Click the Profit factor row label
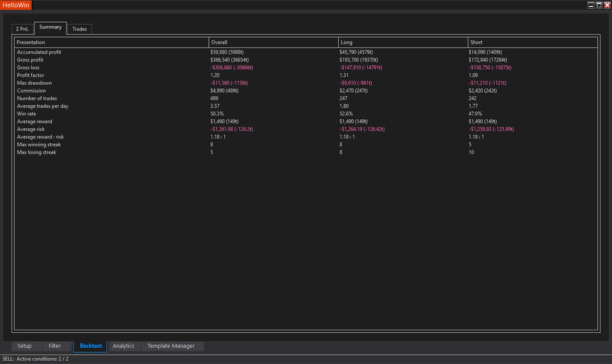 (32, 75)
